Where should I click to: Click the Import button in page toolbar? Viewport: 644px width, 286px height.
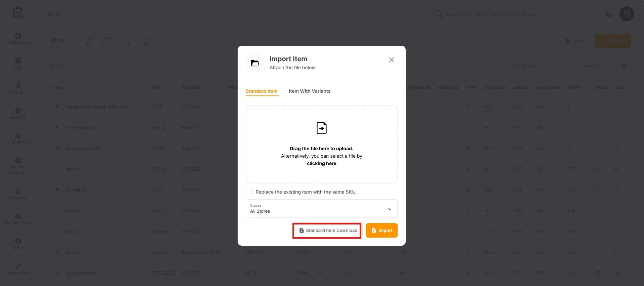click(575, 41)
